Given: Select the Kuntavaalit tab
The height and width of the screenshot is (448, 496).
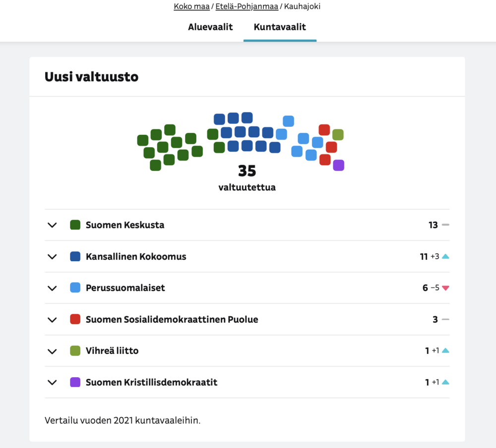Looking at the screenshot, I should click(280, 27).
